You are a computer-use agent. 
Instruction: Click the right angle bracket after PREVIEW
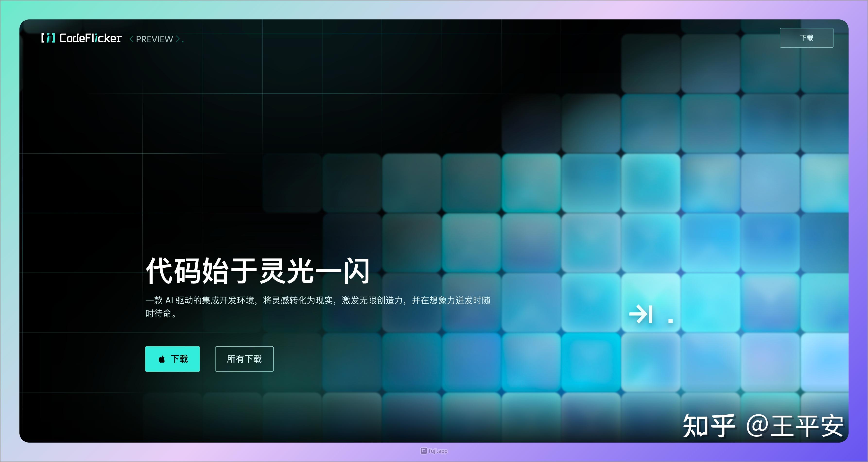tap(178, 39)
